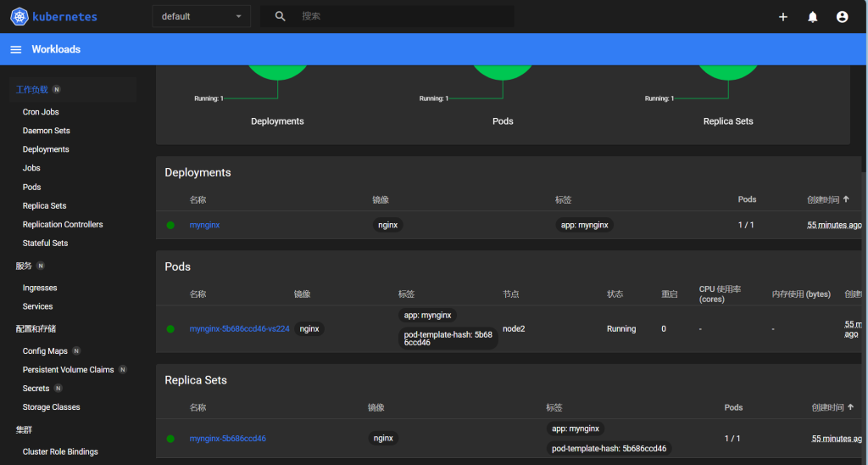The width and height of the screenshot is (868, 465).
Task: Select Cron Jobs in the sidebar
Action: pos(41,112)
